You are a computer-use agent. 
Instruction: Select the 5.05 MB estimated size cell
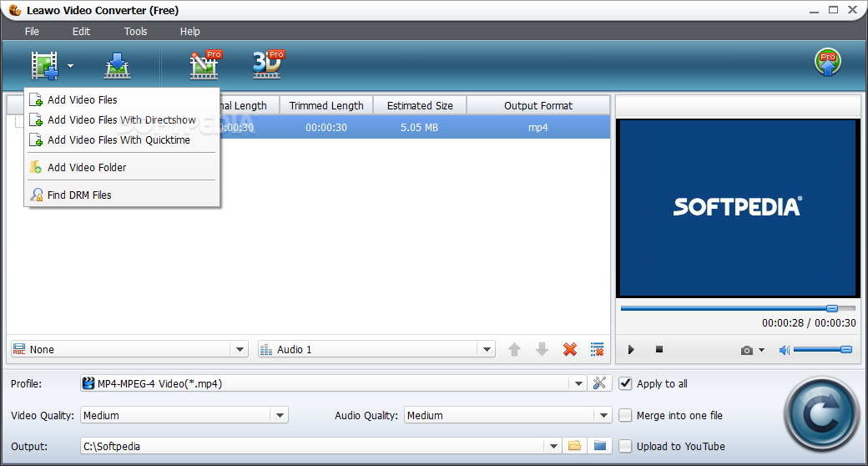[x=420, y=128]
